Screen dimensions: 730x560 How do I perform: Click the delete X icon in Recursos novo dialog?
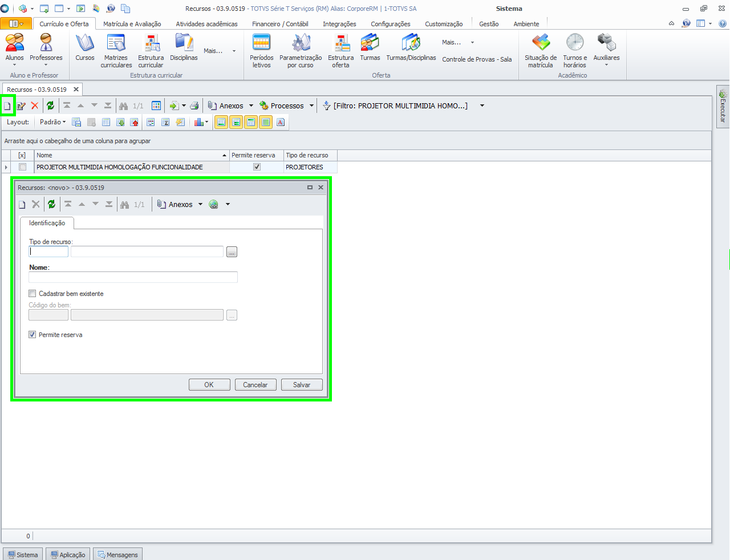point(36,204)
